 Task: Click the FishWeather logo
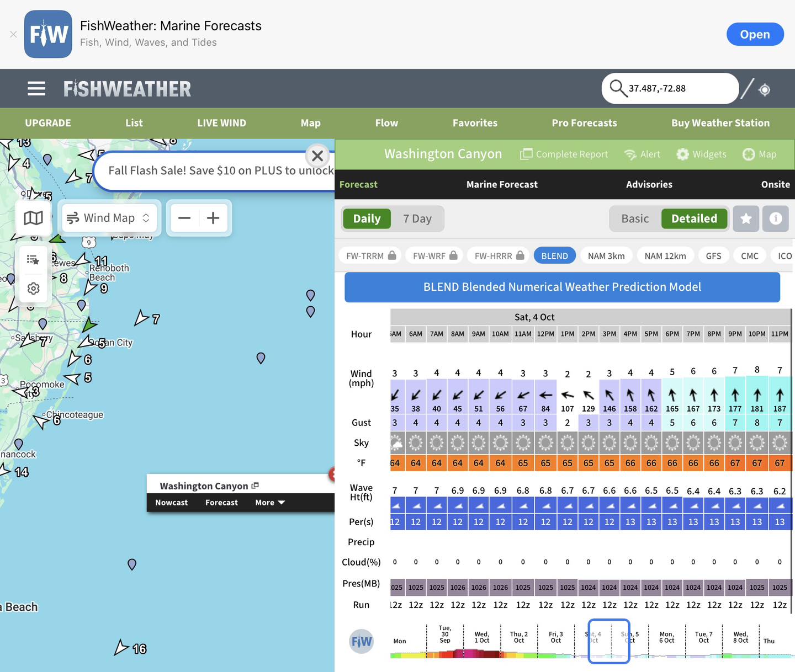(127, 89)
